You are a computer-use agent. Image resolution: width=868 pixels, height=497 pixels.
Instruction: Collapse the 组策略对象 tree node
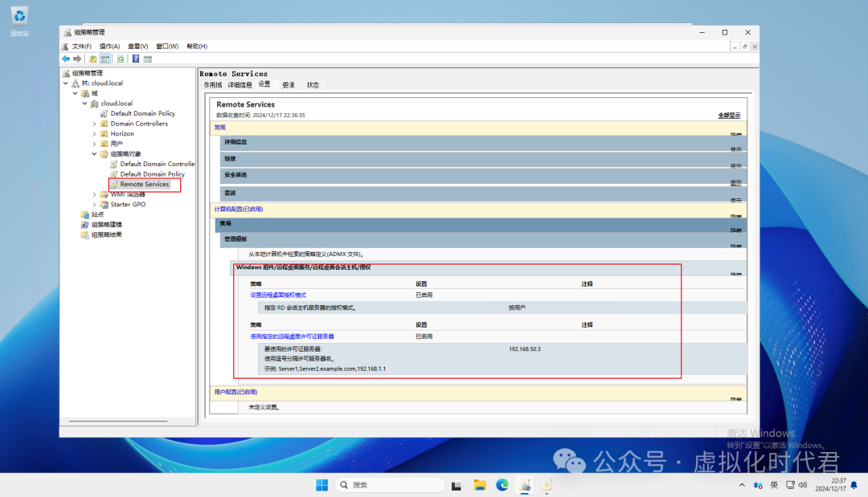[x=94, y=154]
